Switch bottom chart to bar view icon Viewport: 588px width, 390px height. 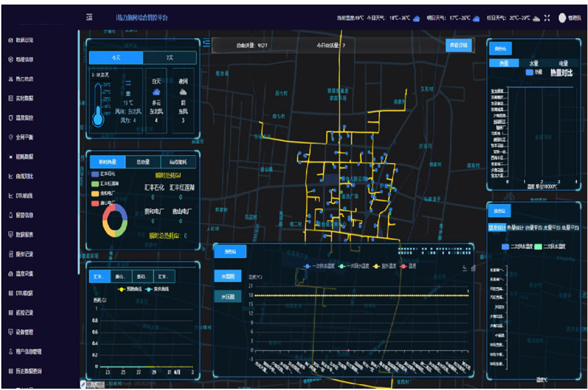pos(473,268)
